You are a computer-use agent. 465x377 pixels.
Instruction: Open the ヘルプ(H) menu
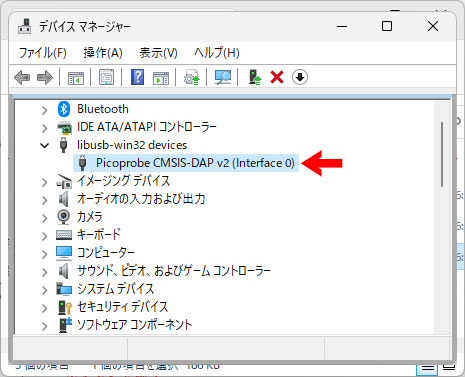pos(217,53)
